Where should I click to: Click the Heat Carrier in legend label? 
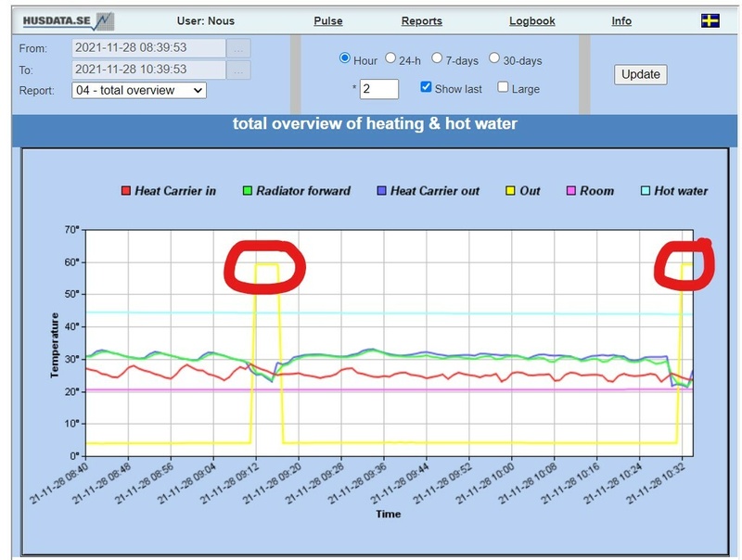tap(175, 191)
